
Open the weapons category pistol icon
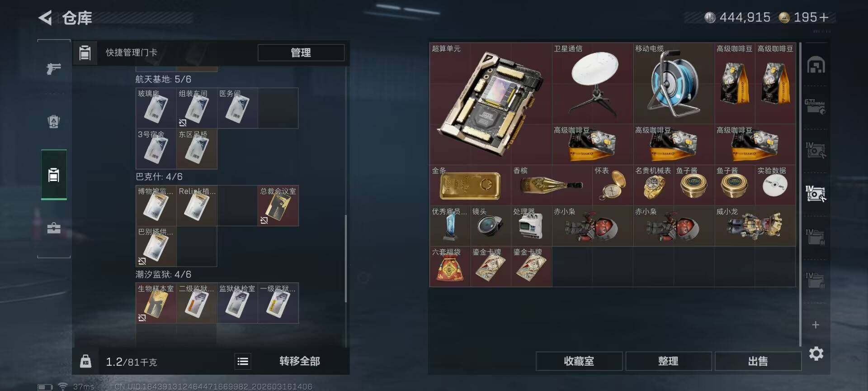point(54,69)
